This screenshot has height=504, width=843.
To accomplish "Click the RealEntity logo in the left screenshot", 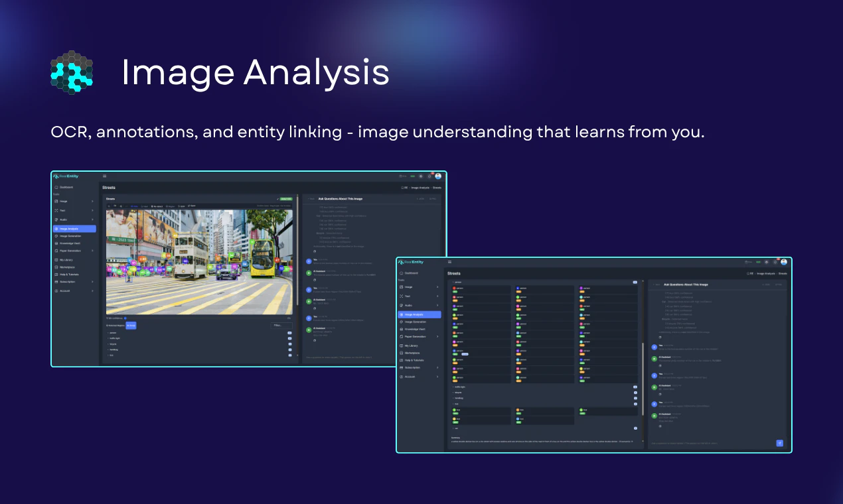I will (66, 176).
